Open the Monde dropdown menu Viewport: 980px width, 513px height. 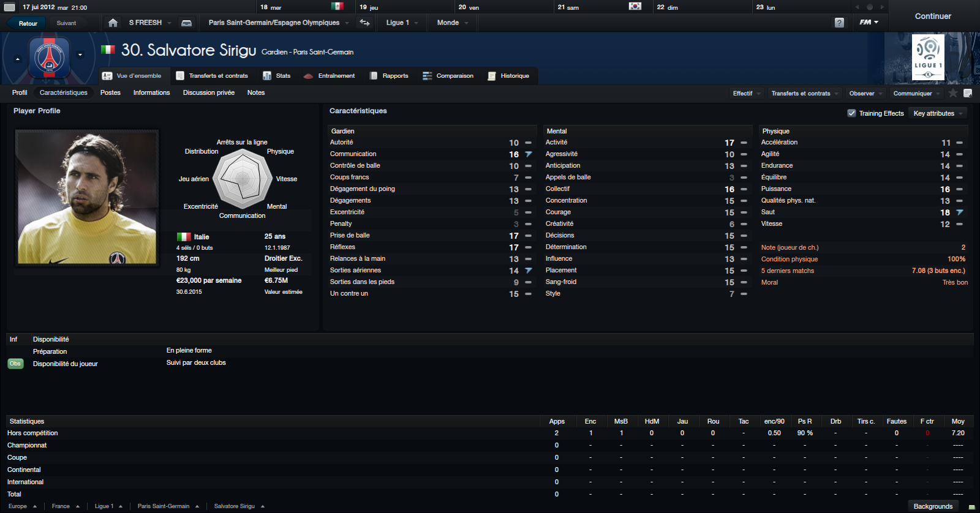pyautogui.click(x=453, y=23)
